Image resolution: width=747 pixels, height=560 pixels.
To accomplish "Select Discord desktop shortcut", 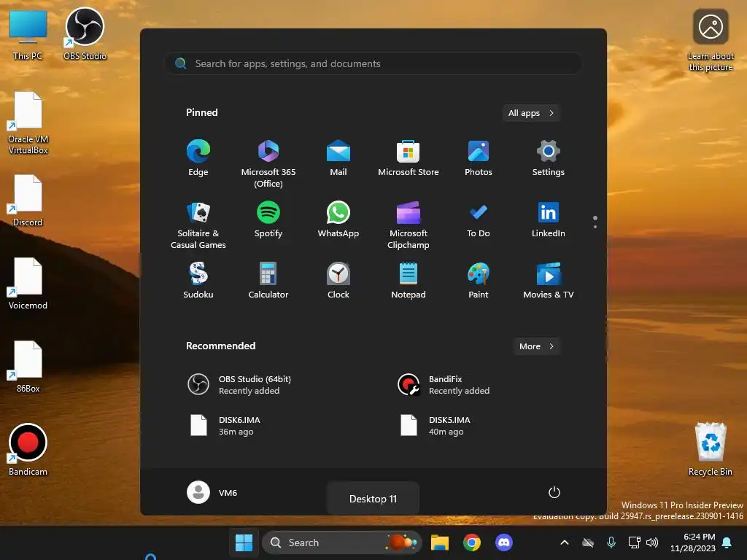I will (28, 201).
